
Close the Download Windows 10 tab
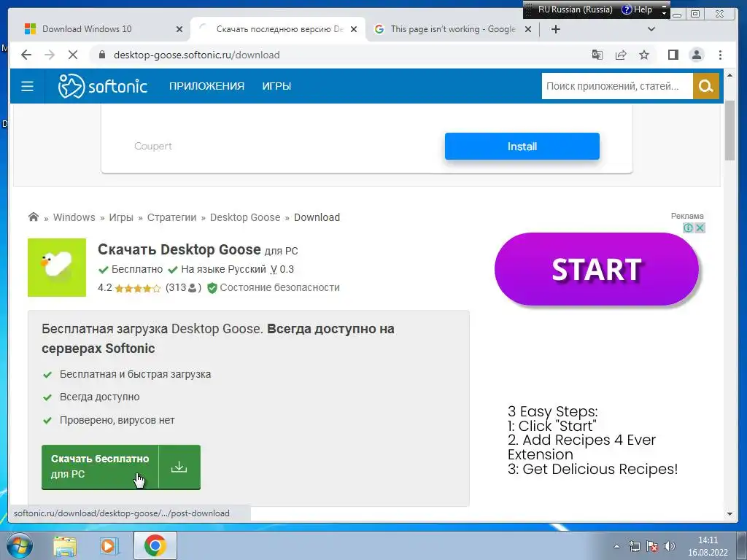[179, 29]
